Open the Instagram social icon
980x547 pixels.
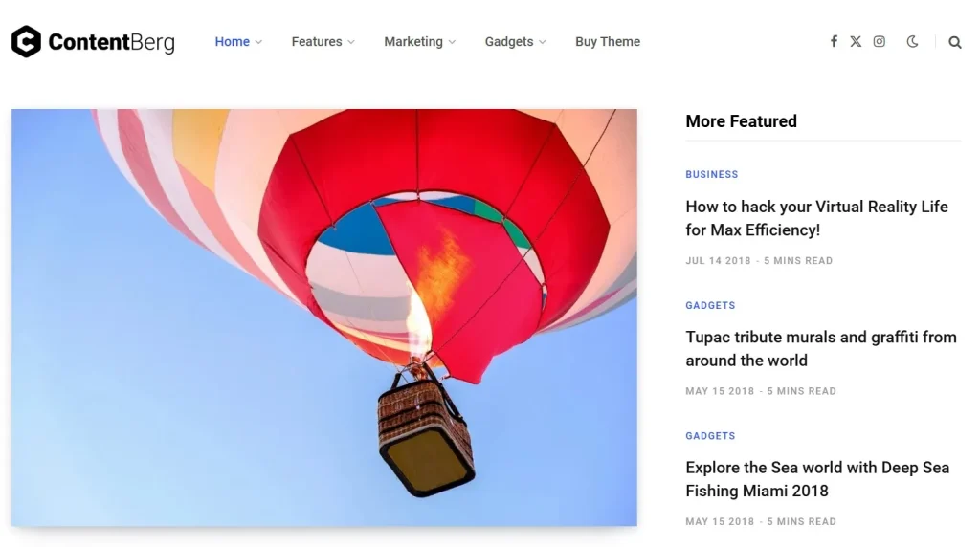pos(879,41)
